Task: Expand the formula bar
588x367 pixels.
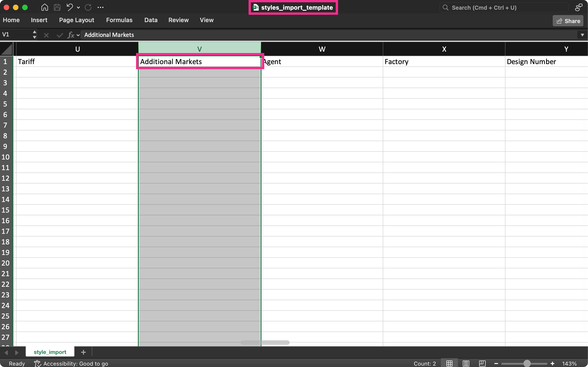Action: 582,35
